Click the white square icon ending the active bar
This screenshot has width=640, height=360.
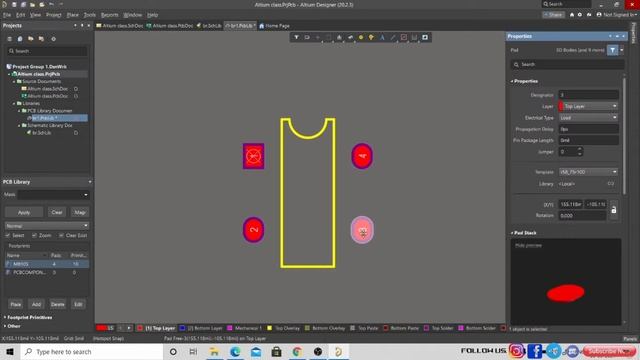click(x=425, y=37)
